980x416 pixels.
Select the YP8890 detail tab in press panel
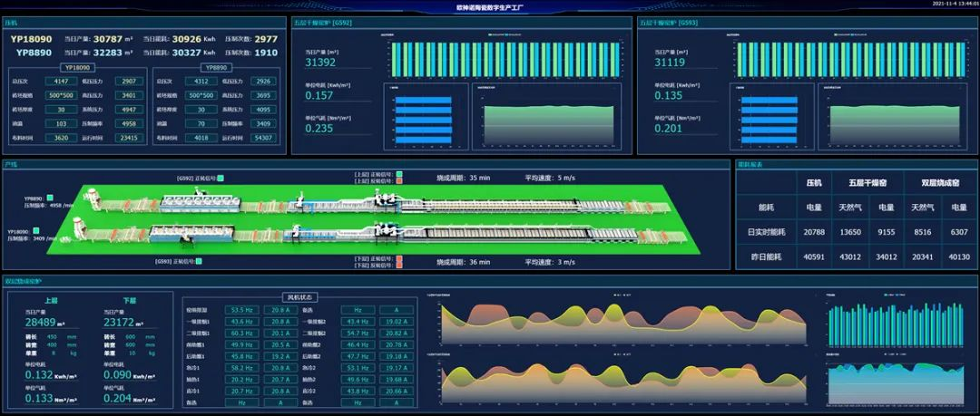pos(218,67)
